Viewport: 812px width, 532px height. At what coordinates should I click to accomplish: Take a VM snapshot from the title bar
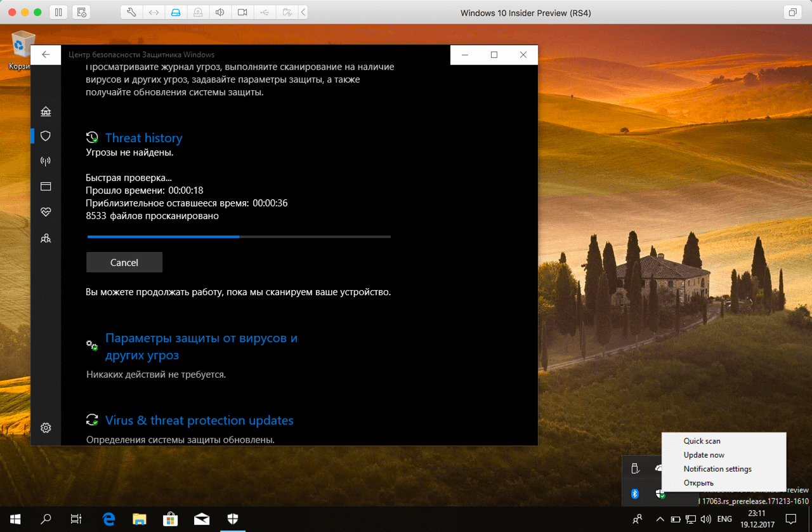[x=81, y=12]
